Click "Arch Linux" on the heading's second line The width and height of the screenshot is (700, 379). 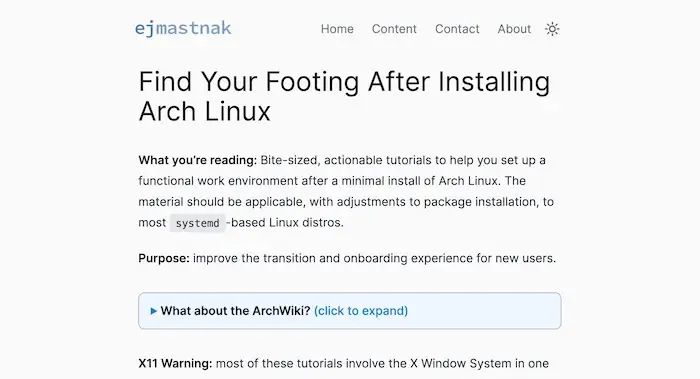pyautogui.click(x=204, y=111)
